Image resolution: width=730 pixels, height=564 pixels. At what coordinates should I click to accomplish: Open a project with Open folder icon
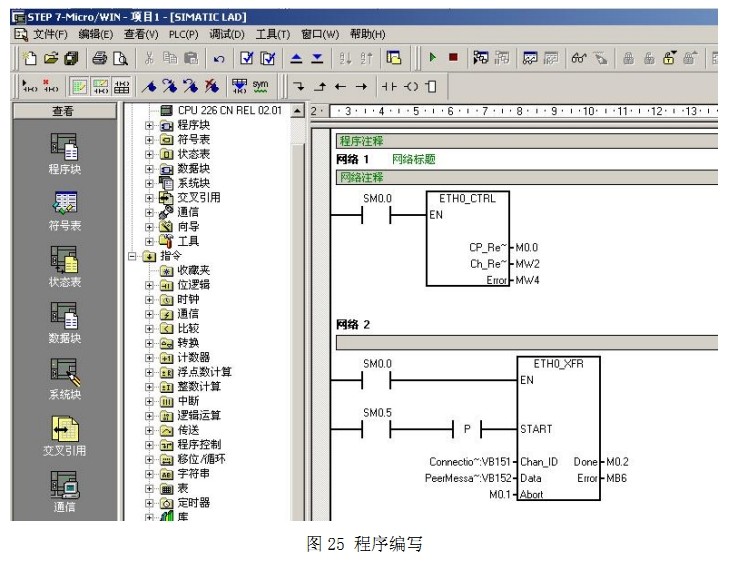[51, 58]
